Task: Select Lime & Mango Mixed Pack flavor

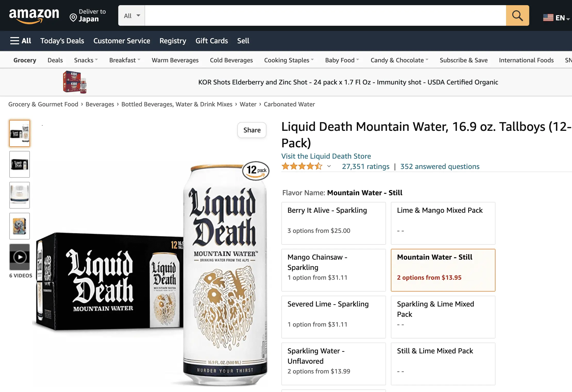Action: pos(443,223)
